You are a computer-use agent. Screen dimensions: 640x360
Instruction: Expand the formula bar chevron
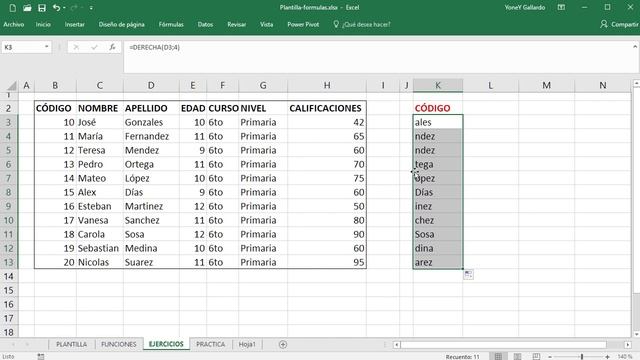pyautogui.click(x=635, y=47)
